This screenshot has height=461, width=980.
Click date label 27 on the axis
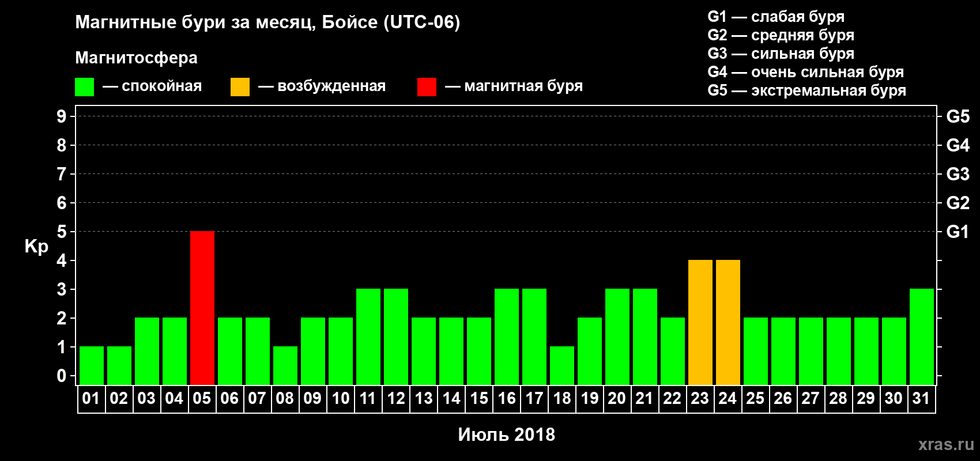pos(811,398)
